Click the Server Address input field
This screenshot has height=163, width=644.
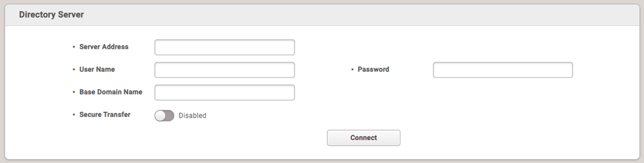225,47
